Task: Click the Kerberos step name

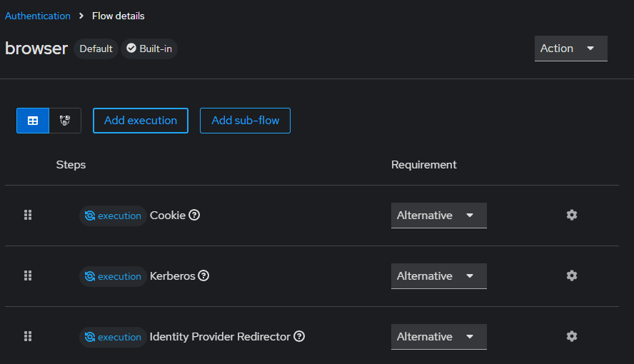Action: coord(172,276)
